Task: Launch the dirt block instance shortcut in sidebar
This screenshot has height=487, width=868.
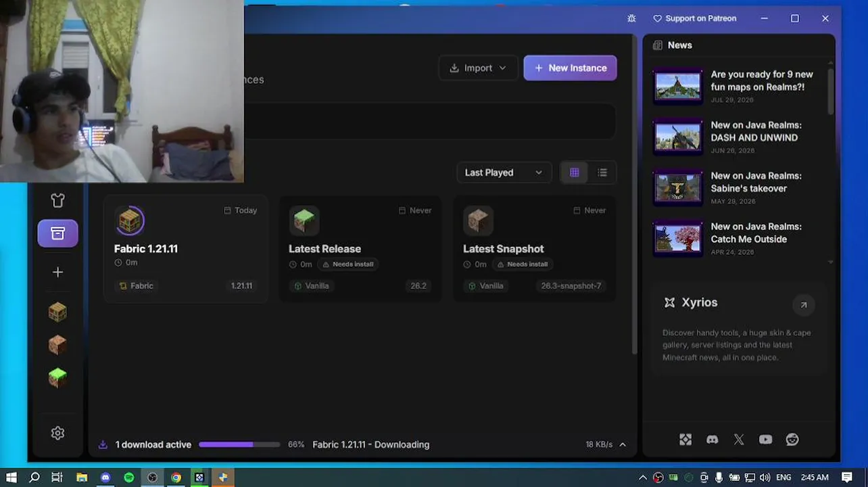Action: click(57, 345)
